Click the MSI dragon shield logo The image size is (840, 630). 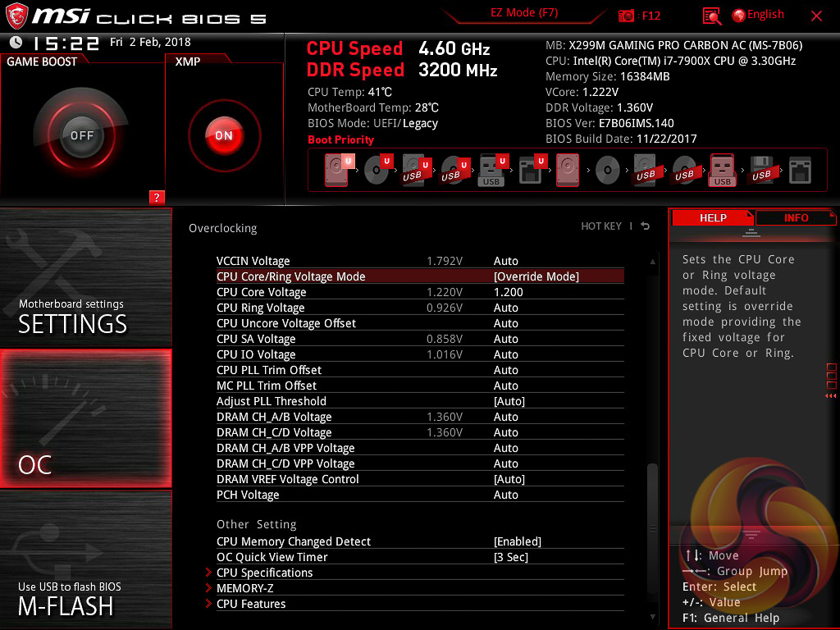pos(16,16)
